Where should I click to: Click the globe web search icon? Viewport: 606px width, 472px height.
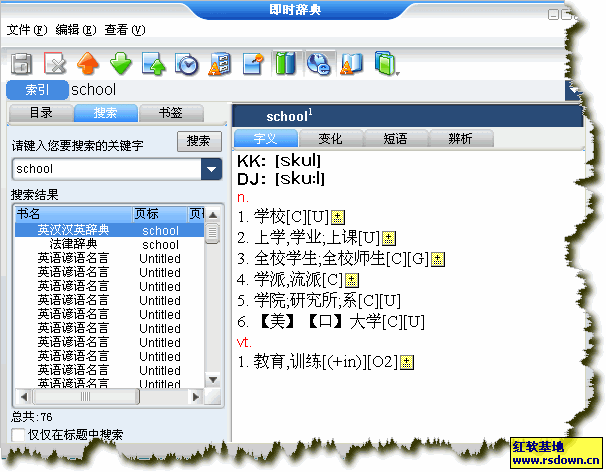click(x=319, y=65)
